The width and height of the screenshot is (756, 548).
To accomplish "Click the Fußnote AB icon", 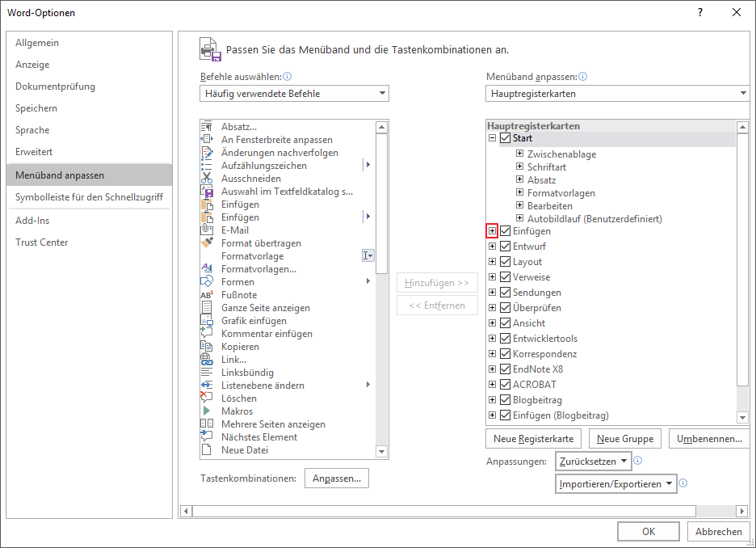I will pos(206,295).
